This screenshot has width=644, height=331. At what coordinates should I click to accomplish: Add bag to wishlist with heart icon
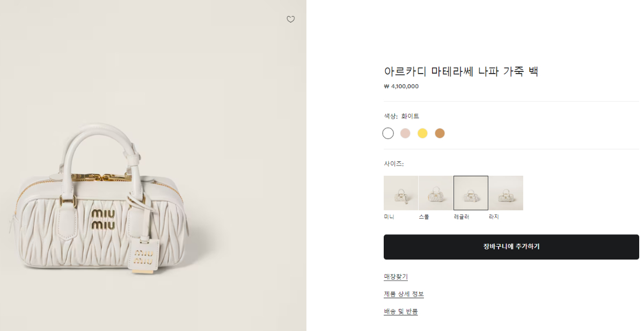click(290, 19)
